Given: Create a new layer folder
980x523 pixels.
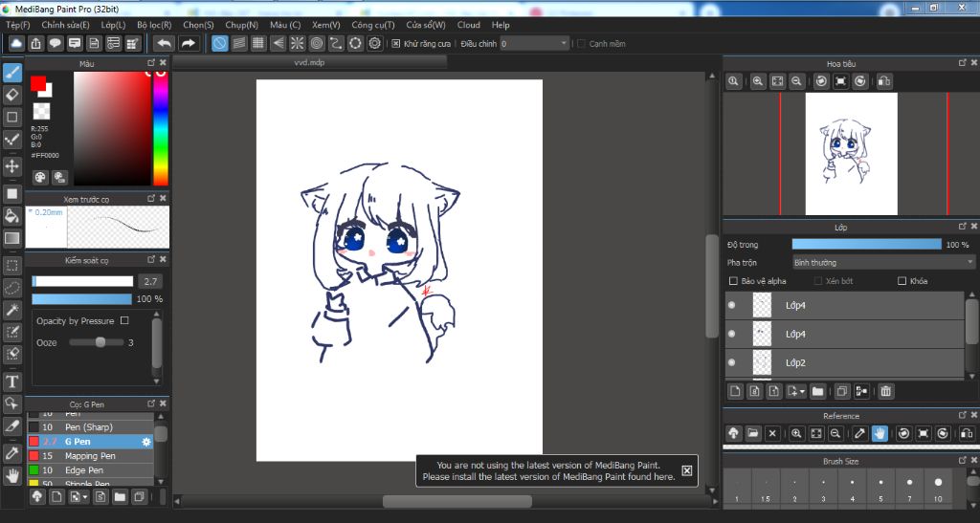Looking at the screenshot, I should click(x=817, y=391).
